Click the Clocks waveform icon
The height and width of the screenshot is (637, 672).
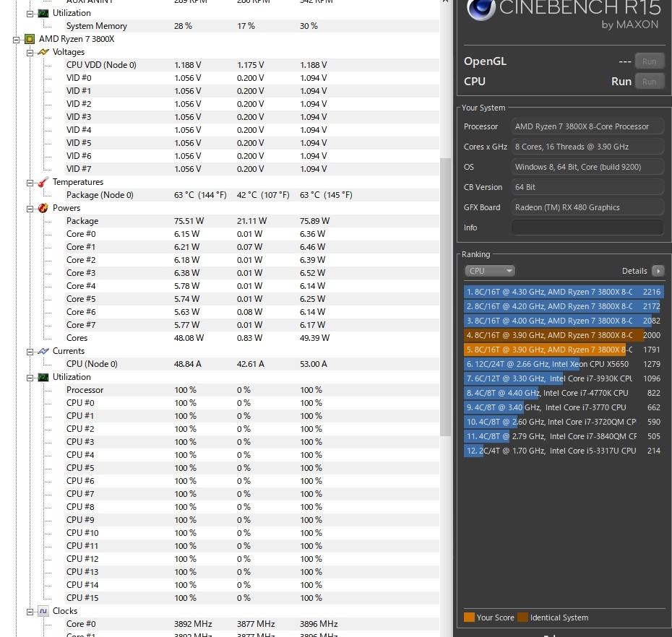[43, 611]
